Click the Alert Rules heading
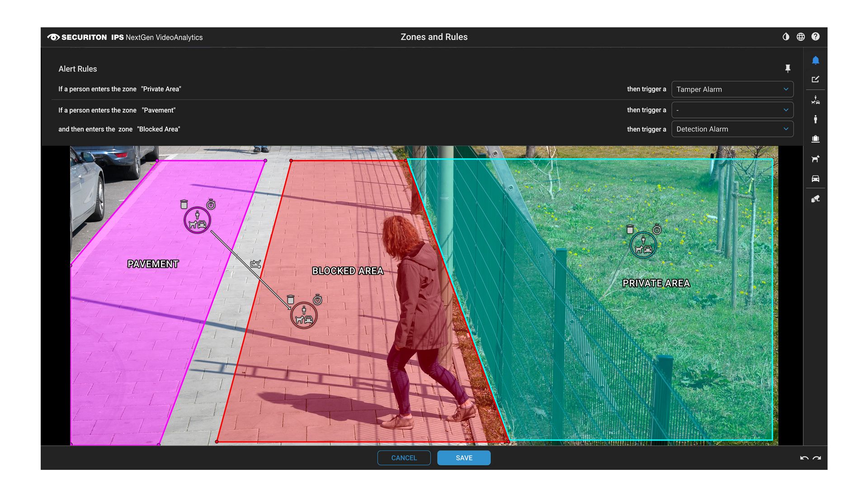 78,69
